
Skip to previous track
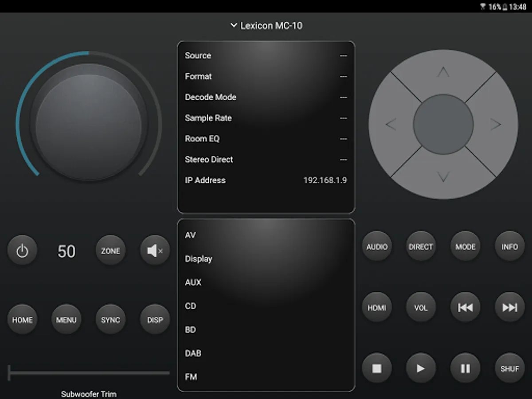(465, 307)
